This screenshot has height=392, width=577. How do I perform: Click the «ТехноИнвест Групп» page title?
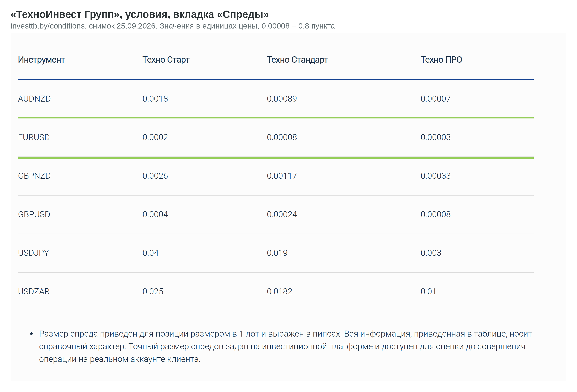139,14
